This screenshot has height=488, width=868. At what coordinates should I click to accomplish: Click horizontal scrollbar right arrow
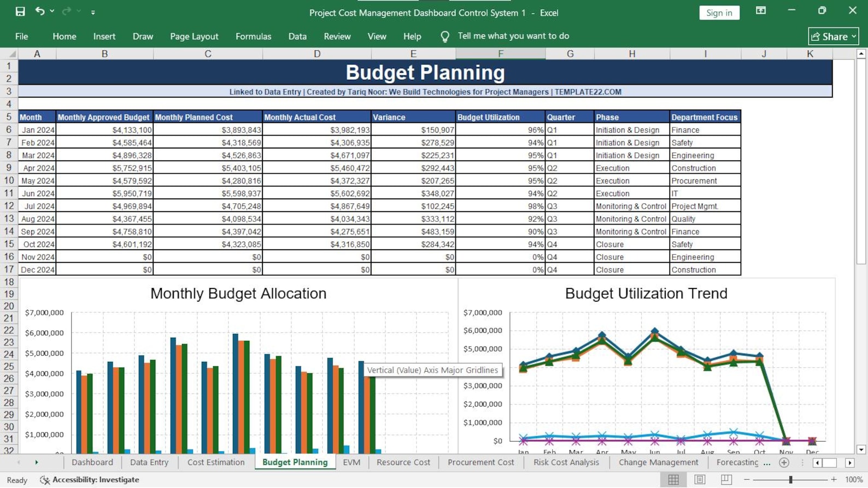pyautogui.click(x=850, y=463)
